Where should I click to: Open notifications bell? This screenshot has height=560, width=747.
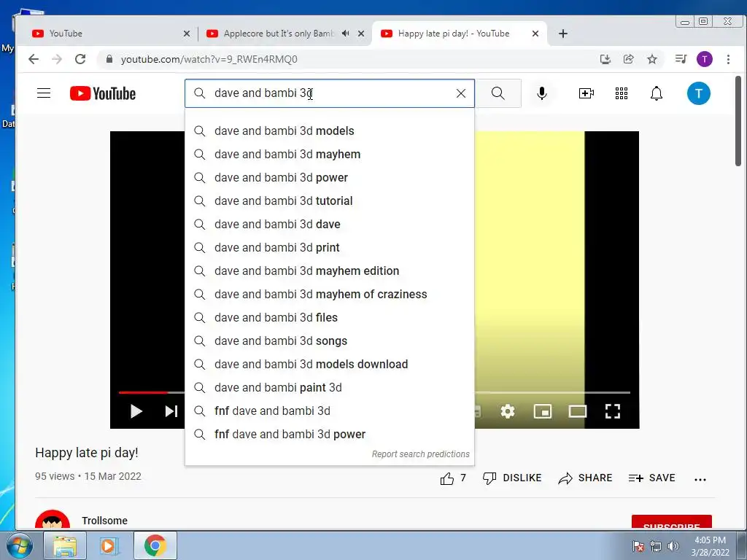[657, 93]
